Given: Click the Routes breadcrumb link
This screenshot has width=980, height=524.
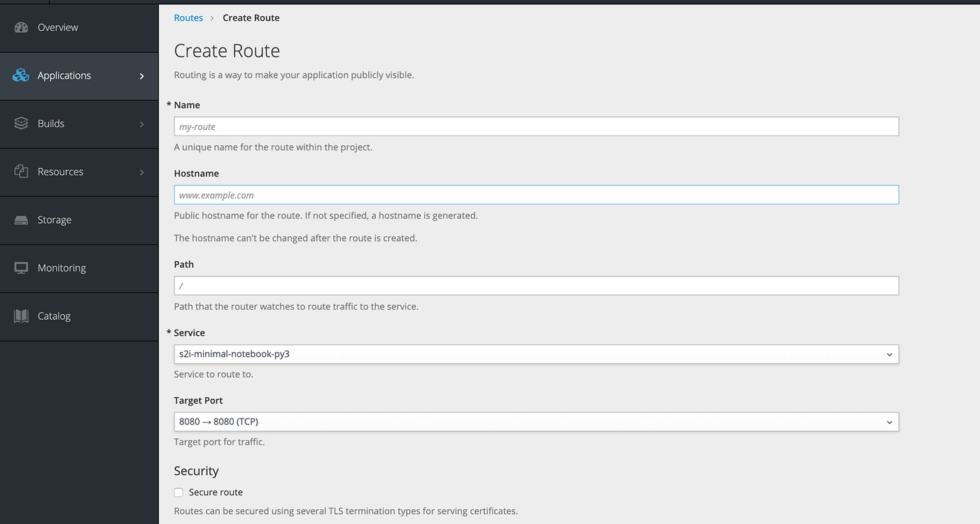Looking at the screenshot, I should click(188, 17).
